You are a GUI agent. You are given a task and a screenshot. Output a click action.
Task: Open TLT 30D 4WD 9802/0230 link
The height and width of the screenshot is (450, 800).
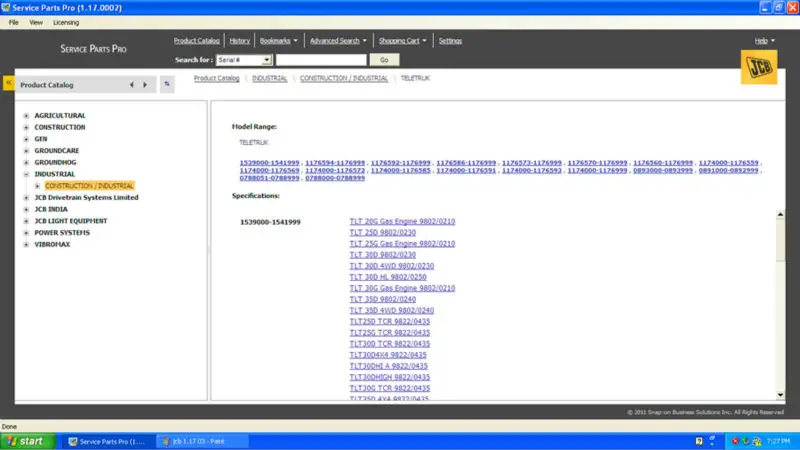click(x=391, y=266)
